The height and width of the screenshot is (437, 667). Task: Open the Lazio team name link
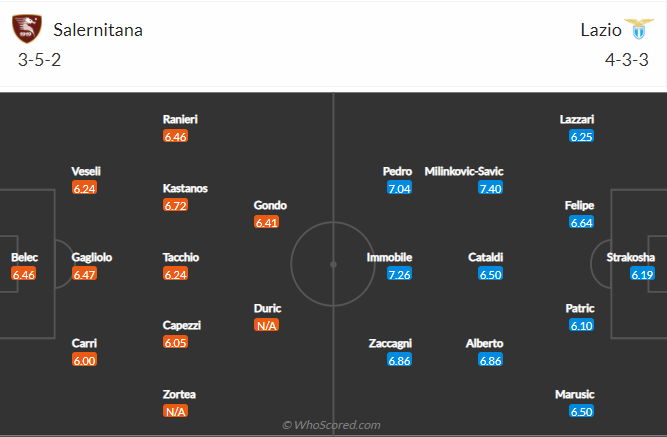click(601, 30)
